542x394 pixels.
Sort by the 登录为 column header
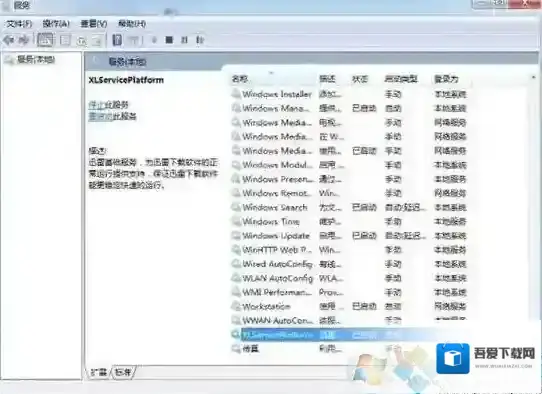point(446,79)
